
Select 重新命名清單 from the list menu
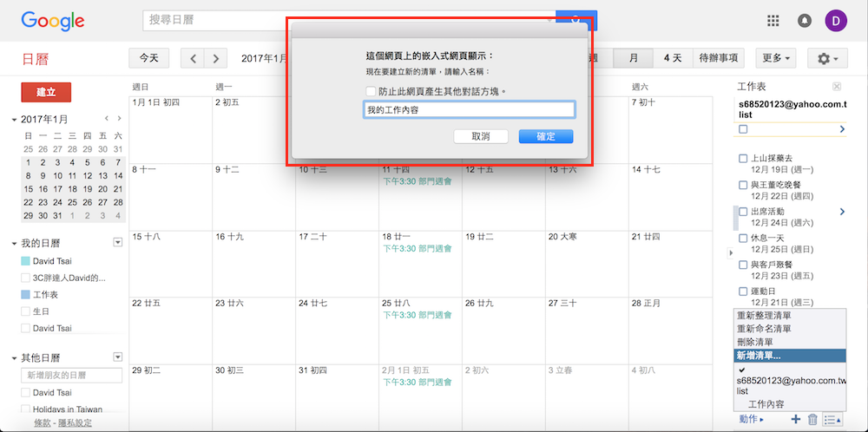[x=764, y=329]
